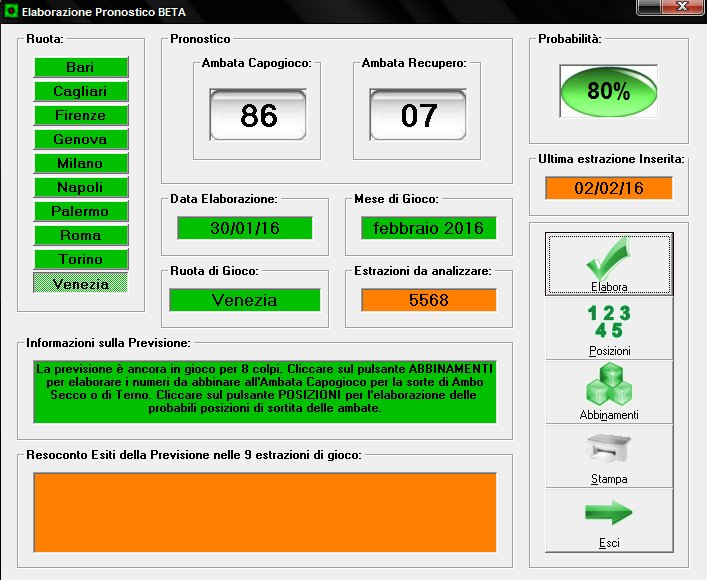Exit via the green arrow Esci icon

tap(608, 516)
